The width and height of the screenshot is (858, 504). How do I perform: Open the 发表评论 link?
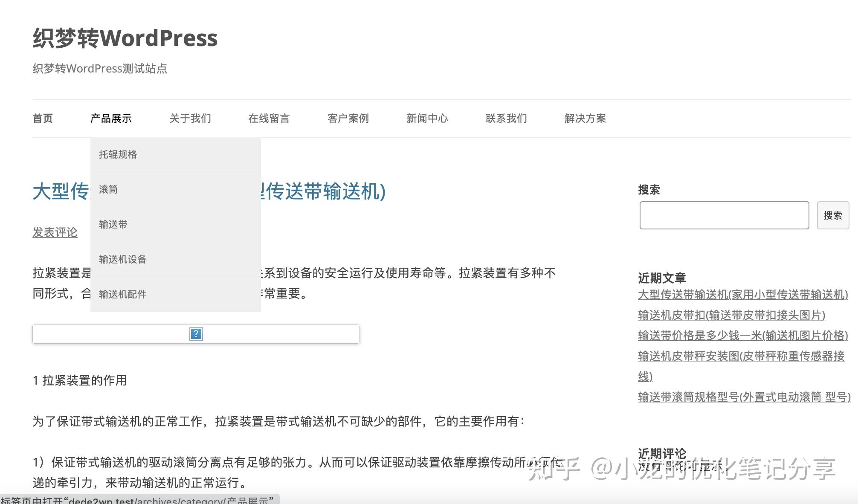(55, 232)
